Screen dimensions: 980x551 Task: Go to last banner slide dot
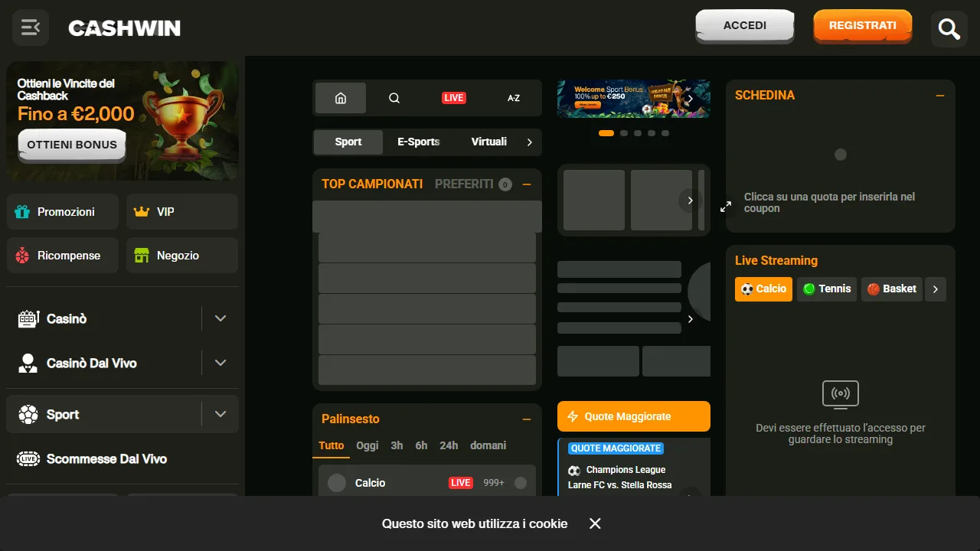pos(665,133)
